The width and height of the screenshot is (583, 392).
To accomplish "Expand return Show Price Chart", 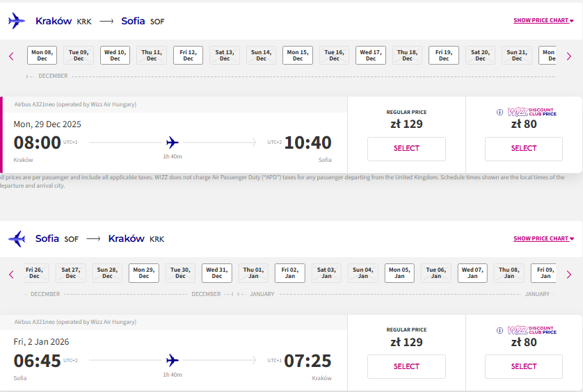I will coord(543,238).
